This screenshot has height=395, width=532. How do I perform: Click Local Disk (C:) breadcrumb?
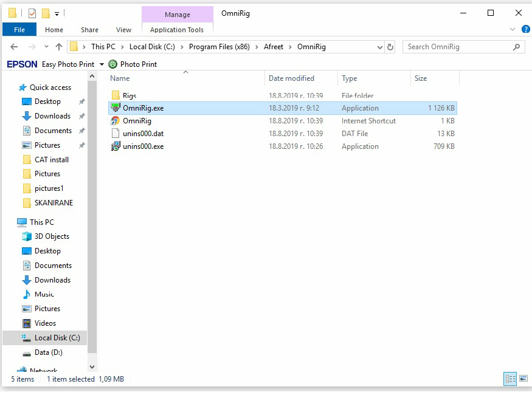(x=152, y=47)
